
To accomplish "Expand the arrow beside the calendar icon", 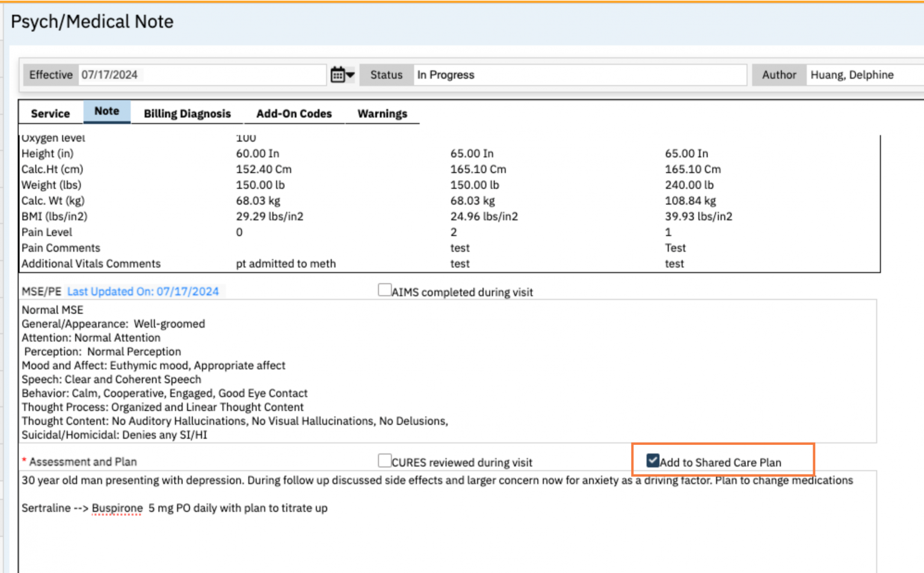I will point(350,75).
